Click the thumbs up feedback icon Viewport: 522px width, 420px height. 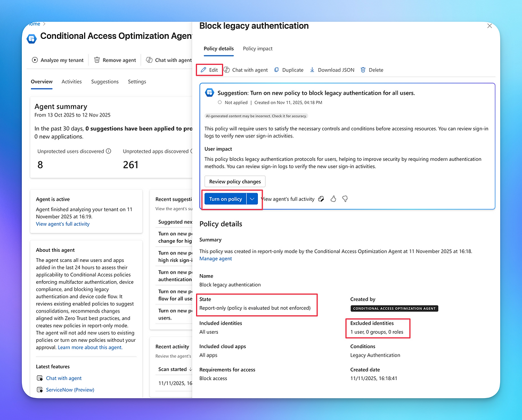tap(333, 199)
